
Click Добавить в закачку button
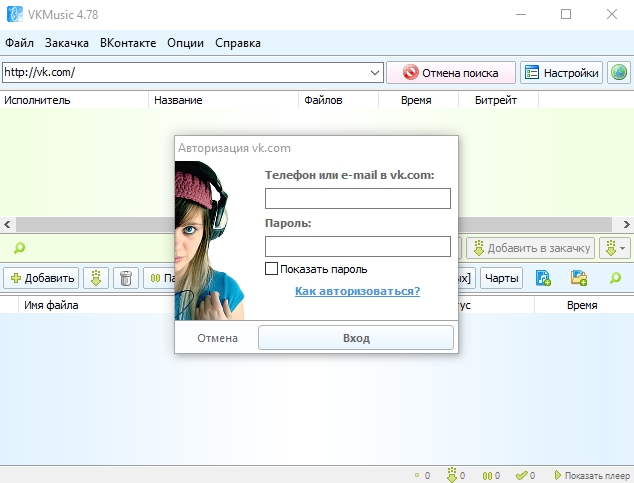tap(530, 248)
